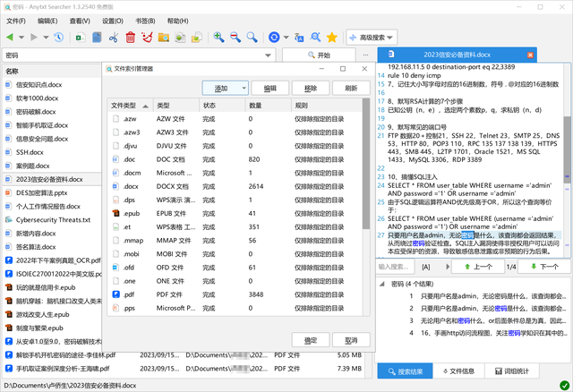This screenshot has width=573, height=392.
Task: Close the 2023信安必备资料.docx preview tab
Action: pyautogui.click(x=530, y=55)
